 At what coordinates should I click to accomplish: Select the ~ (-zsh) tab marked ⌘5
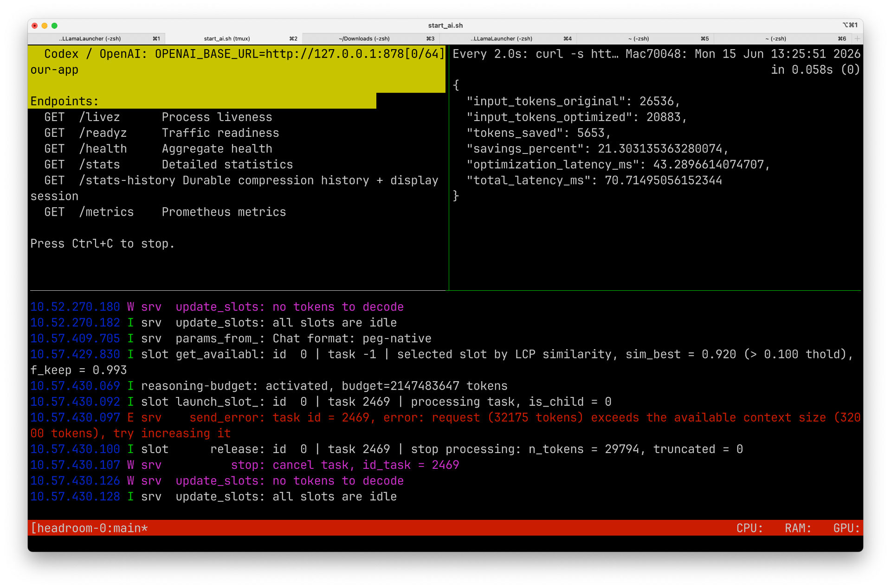[645, 38]
